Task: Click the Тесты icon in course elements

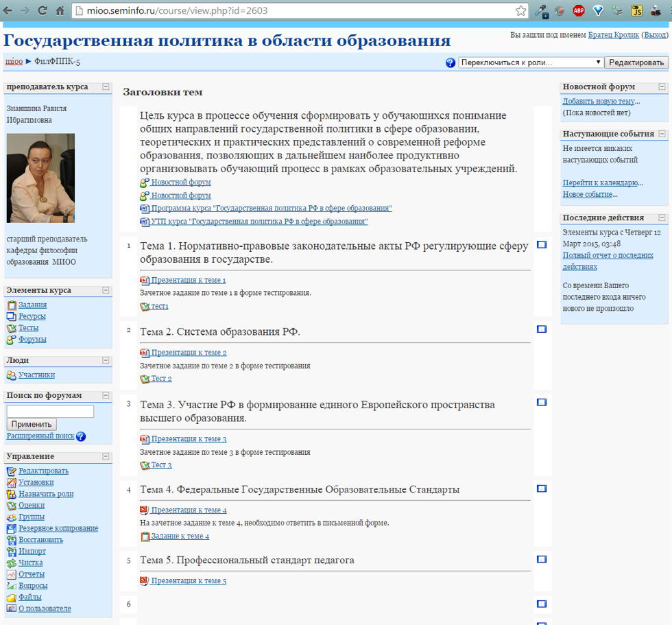Action: click(12, 329)
